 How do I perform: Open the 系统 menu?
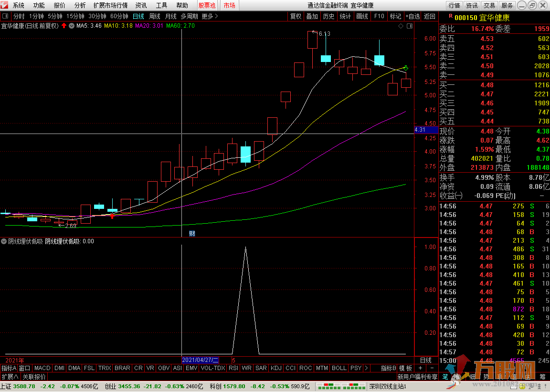[x=19, y=5]
